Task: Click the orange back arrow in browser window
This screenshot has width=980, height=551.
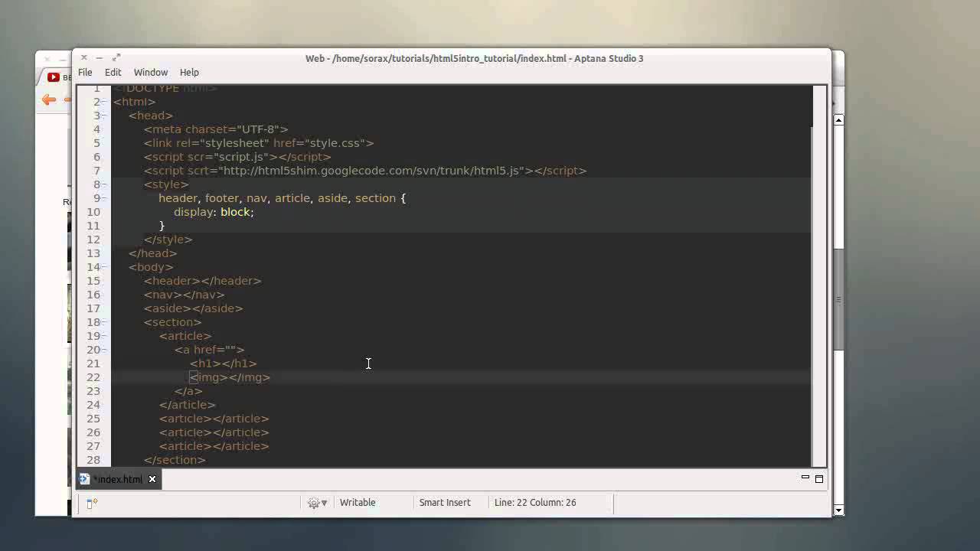Action: (49, 99)
